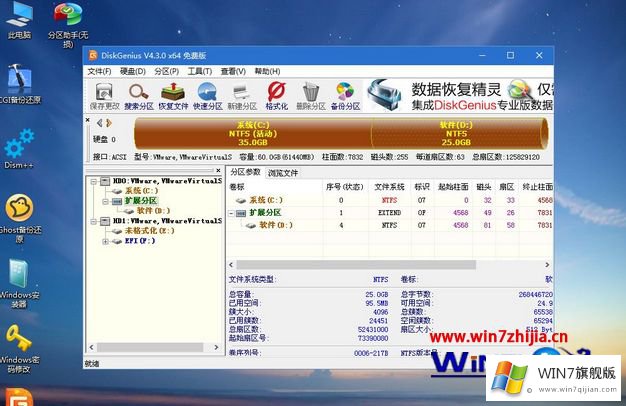Image resolution: width=626 pixels, height=406 pixels.
Task: Click partition table scroll right arrow
Action: [x=547, y=265]
